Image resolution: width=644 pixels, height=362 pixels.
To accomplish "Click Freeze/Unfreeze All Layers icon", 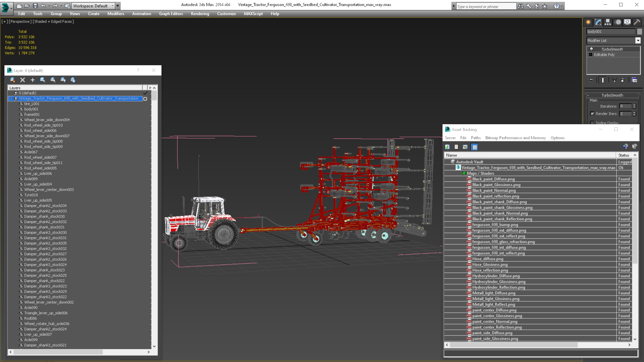I will click(x=73, y=80).
